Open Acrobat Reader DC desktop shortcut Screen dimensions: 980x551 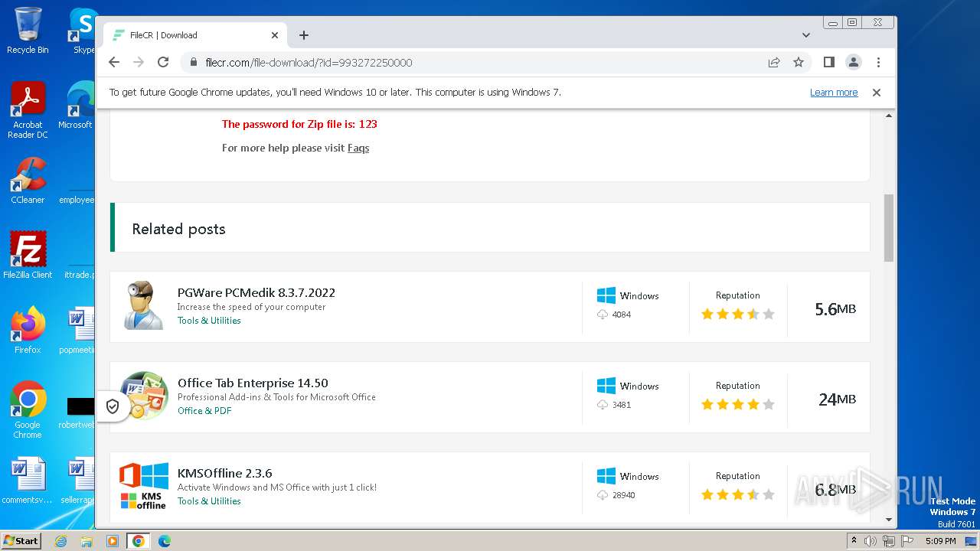(28, 110)
